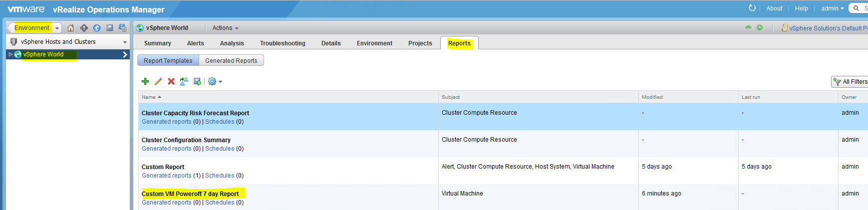Open the Administration users-gear icon
This screenshot has width=868, height=210.
click(x=123, y=28)
